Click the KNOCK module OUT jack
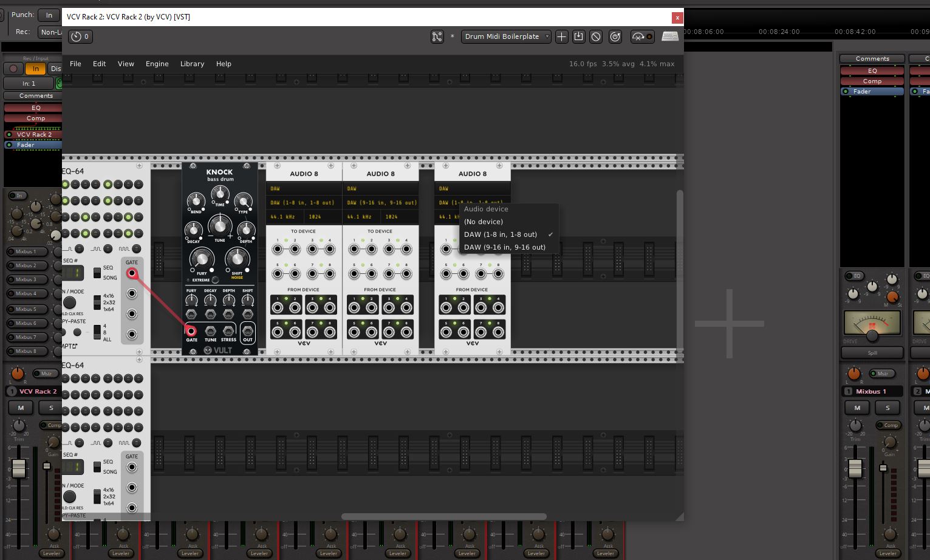The image size is (930, 560). (x=247, y=331)
